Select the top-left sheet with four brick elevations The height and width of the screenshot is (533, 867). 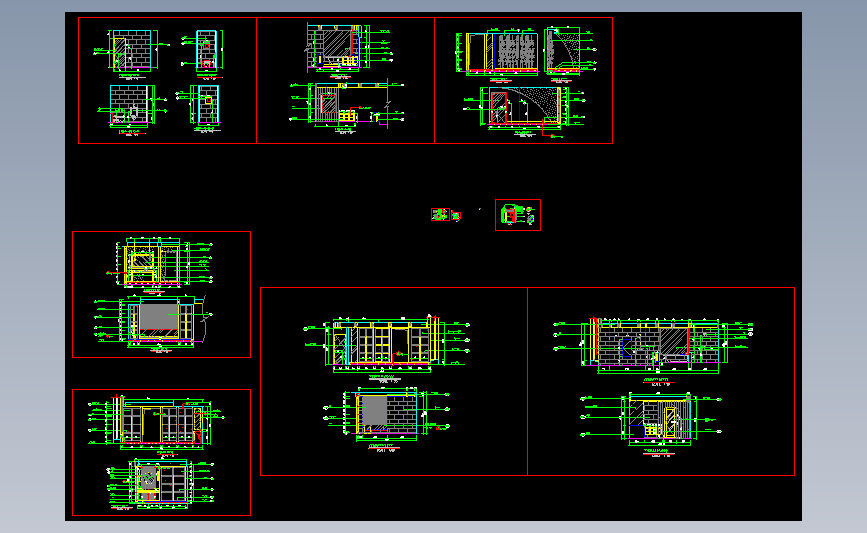point(168,81)
